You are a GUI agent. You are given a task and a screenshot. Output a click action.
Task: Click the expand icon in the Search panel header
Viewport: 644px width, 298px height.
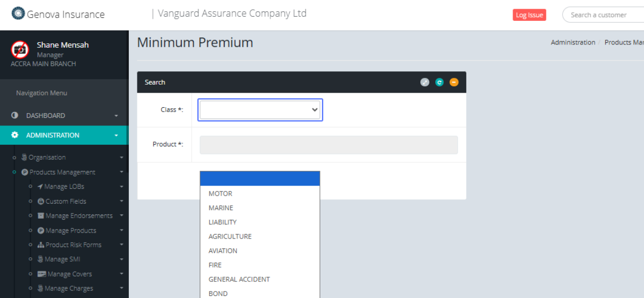425,82
